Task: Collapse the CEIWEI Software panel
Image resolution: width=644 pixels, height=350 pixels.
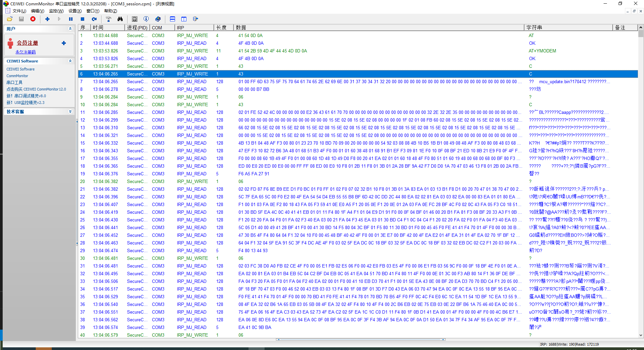Action: coord(70,61)
